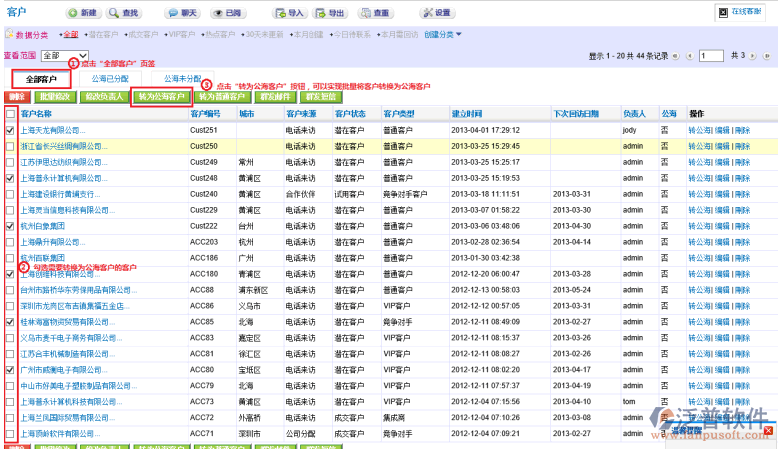Click the 导入 (Import) icon

pos(290,13)
